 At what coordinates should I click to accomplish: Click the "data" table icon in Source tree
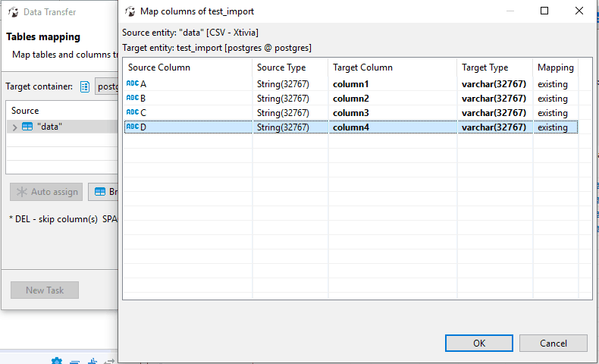27,127
